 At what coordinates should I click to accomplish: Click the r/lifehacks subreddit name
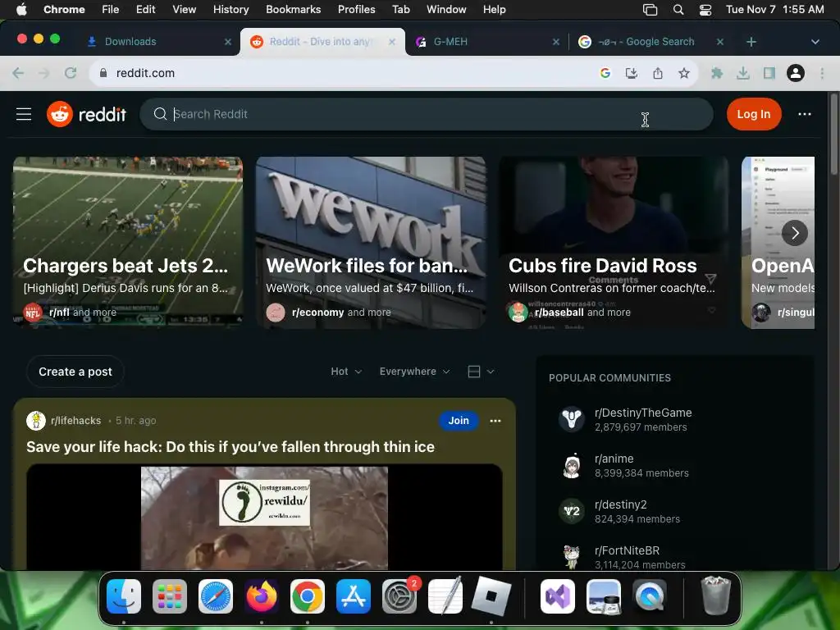tap(75, 421)
